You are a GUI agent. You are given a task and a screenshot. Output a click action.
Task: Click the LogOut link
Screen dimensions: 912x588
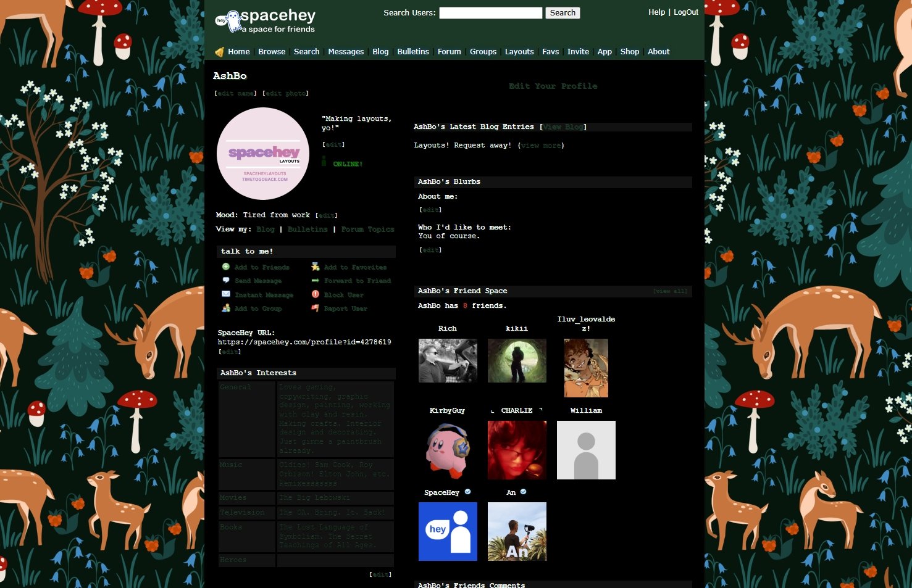point(685,12)
